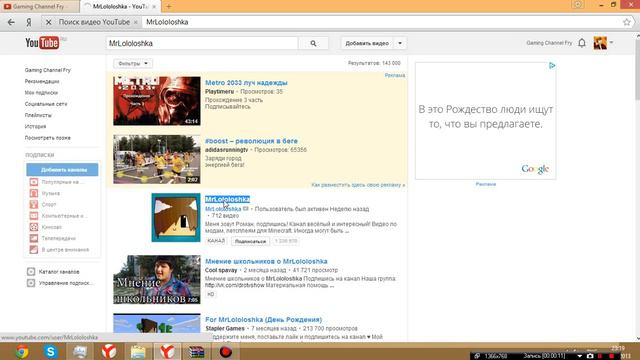Open the MrLololoshka channel avatar thumbnail
Screen dimensions: 640x360
176,218
